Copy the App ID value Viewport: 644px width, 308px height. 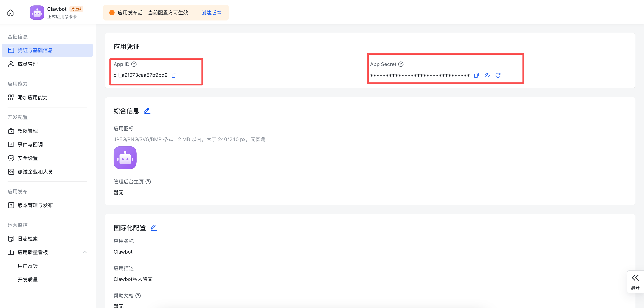(174, 75)
